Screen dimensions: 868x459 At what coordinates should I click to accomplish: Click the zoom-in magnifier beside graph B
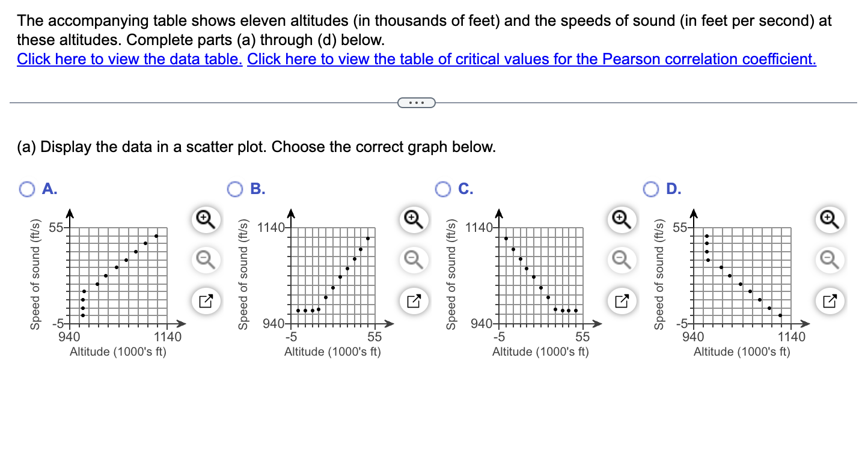[x=413, y=220]
